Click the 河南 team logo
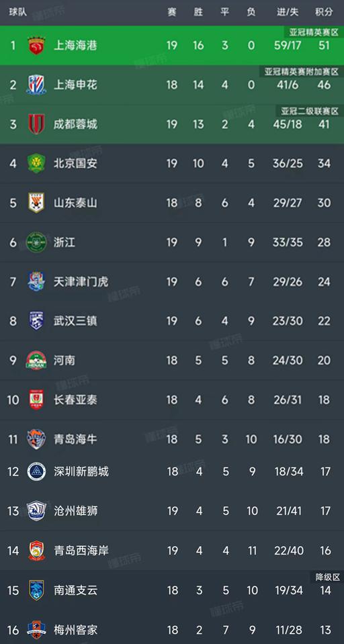 pyautogui.click(x=36, y=360)
